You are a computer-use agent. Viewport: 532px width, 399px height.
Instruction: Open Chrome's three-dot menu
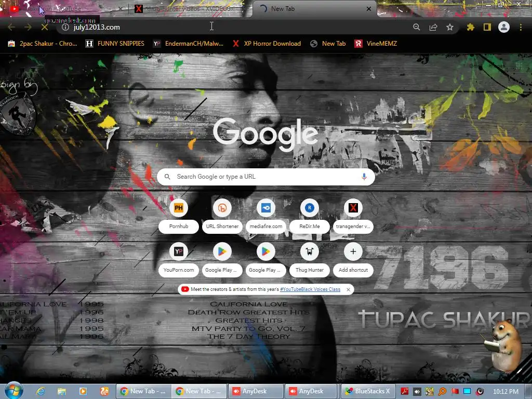click(x=521, y=27)
